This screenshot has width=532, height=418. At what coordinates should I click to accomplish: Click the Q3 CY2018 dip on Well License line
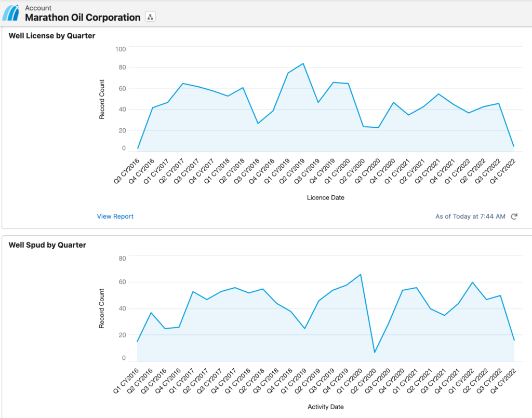(x=258, y=124)
